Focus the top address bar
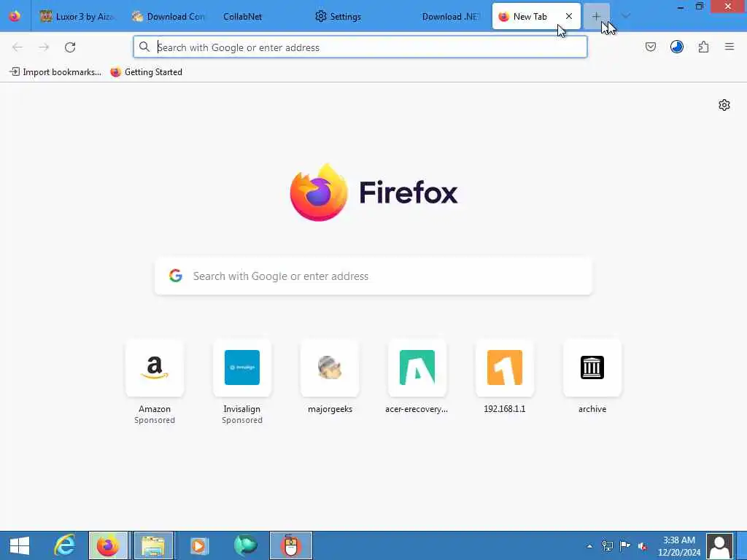Viewport: 747px width, 560px height. pos(360,47)
